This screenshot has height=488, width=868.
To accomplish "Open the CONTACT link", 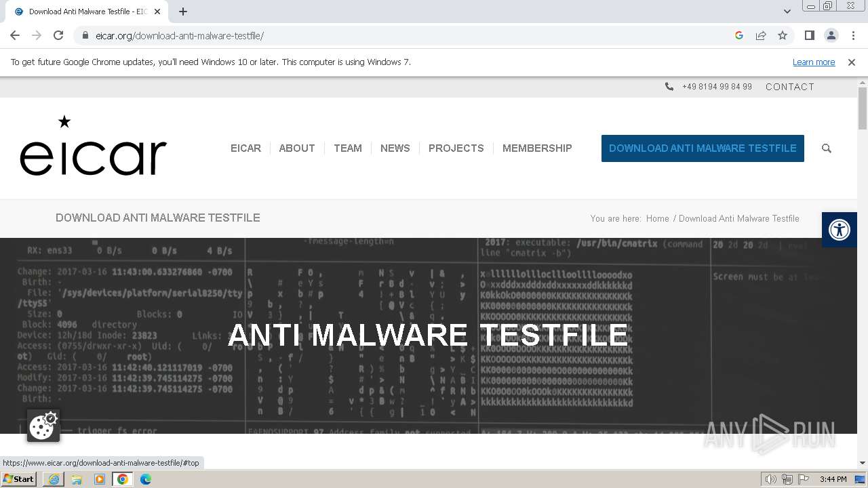I will [x=790, y=87].
